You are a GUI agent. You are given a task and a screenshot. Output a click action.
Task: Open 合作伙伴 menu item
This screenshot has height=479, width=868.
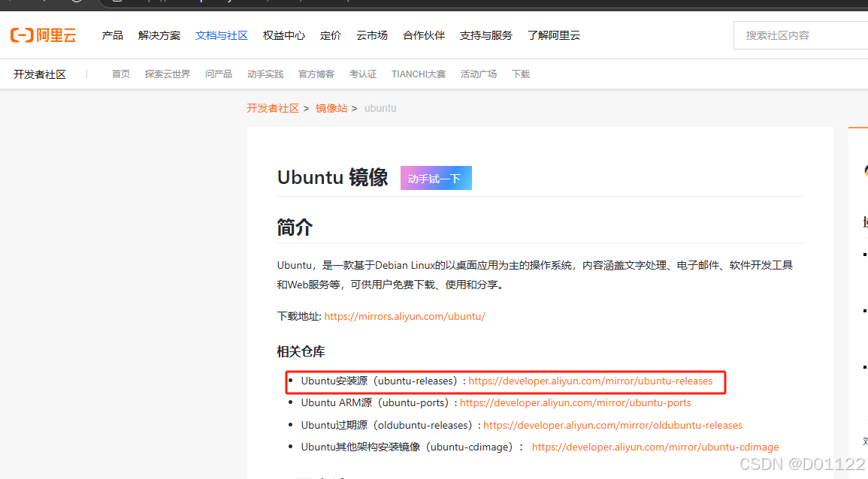pos(424,35)
